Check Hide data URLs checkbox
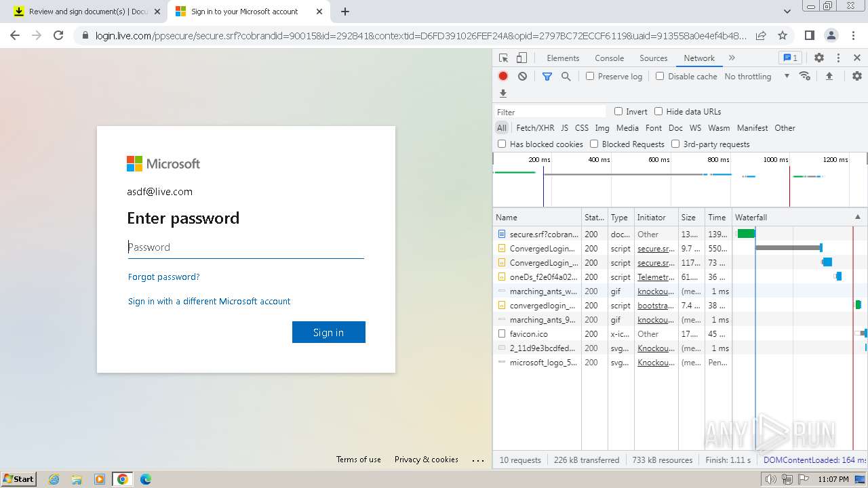Viewport: 868px width, 488px height. pyautogui.click(x=658, y=111)
